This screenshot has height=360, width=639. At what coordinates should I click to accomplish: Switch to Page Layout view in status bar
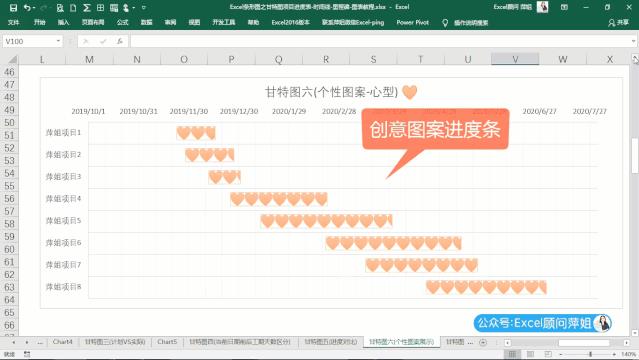pyautogui.click(x=530, y=354)
